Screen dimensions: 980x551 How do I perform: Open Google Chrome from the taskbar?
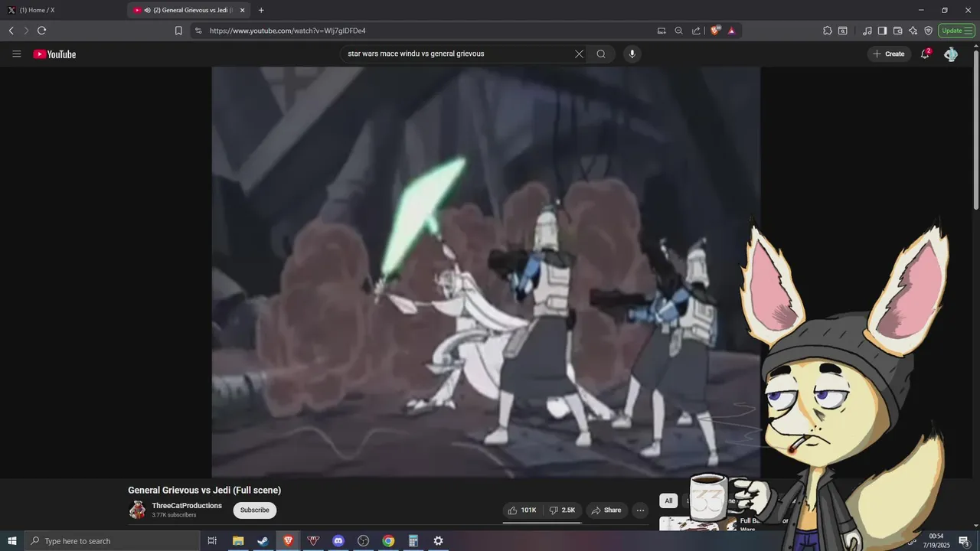[388, 541]
